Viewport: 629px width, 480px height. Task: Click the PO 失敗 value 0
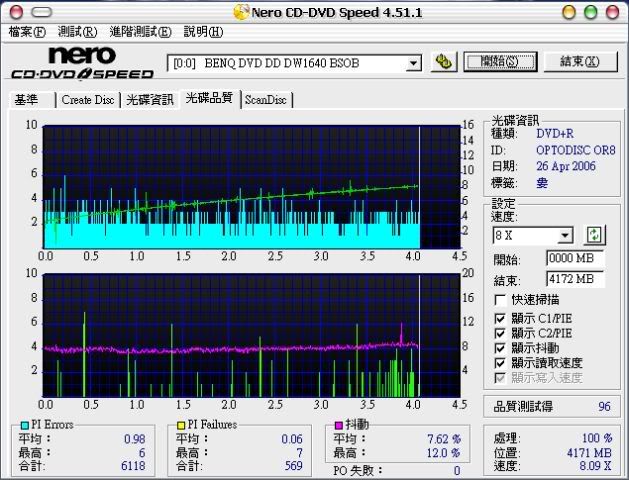(457, 471)
